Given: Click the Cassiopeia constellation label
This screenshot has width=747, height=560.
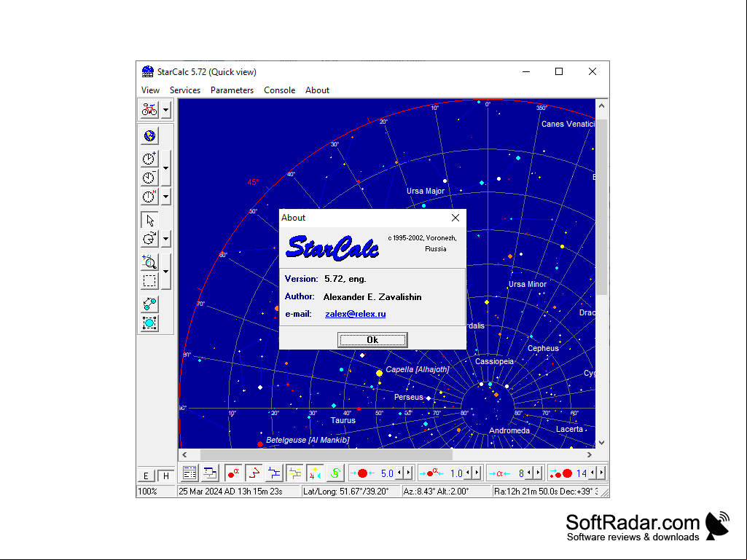Looking at the screenshot, I should tap(494, 361).
